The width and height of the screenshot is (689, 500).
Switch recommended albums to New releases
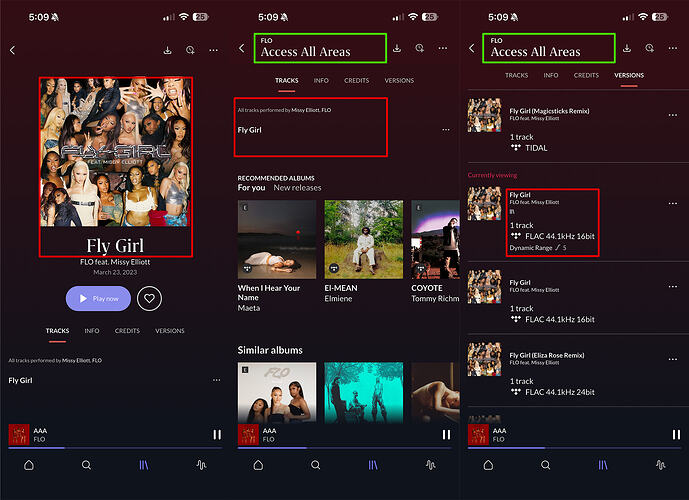tap(297, 188)
